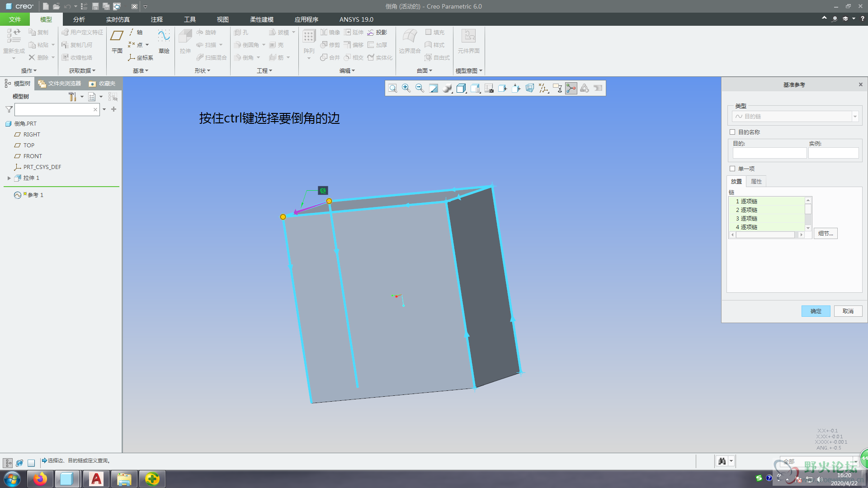The width and height of the screenshot is (868, 488).
Task: Select the FRONT plane in model tree
Action: click(28, 156)
